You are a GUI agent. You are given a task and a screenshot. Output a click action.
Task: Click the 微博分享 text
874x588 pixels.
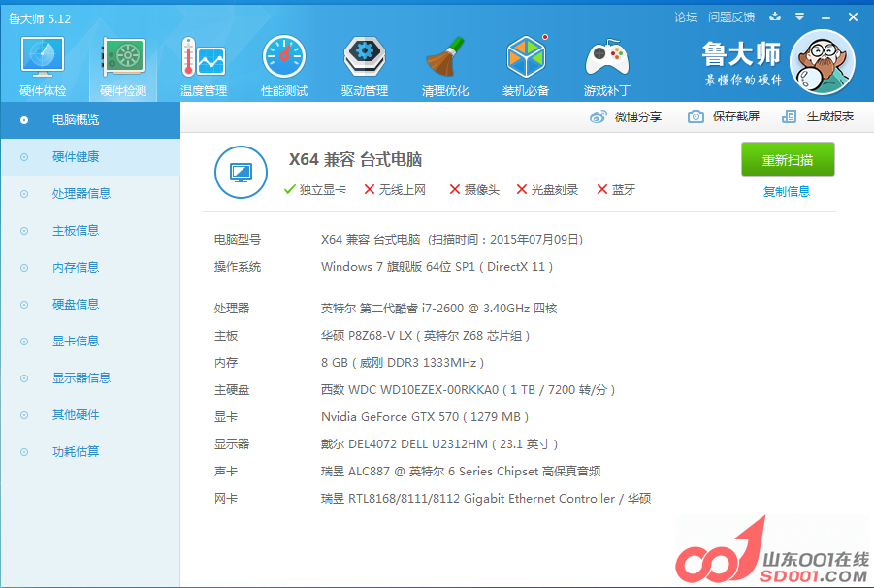(638, 116)
